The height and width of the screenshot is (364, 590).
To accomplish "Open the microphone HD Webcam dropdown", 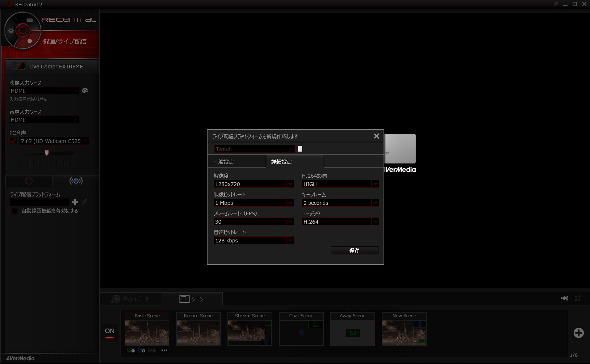I will (85, 141).
